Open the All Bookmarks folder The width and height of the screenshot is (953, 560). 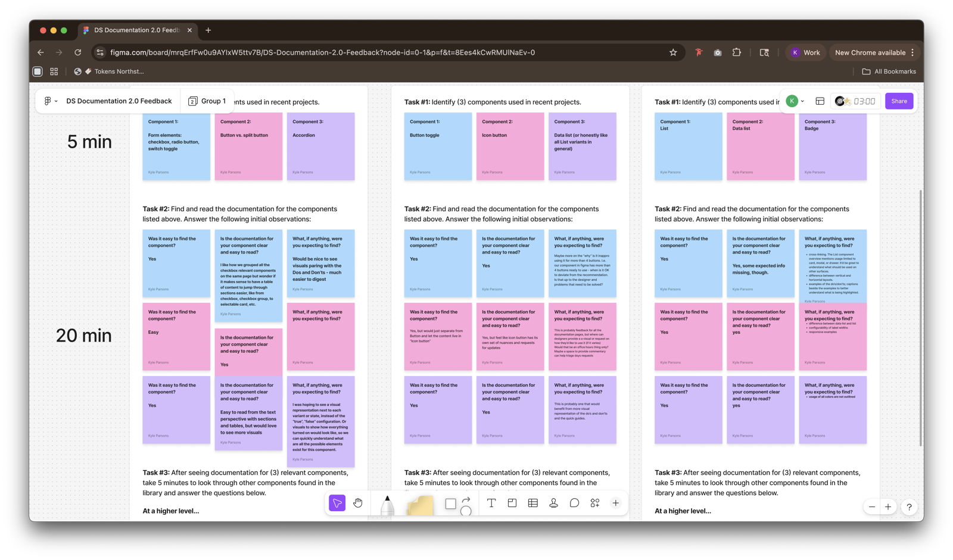coord(889,71)
